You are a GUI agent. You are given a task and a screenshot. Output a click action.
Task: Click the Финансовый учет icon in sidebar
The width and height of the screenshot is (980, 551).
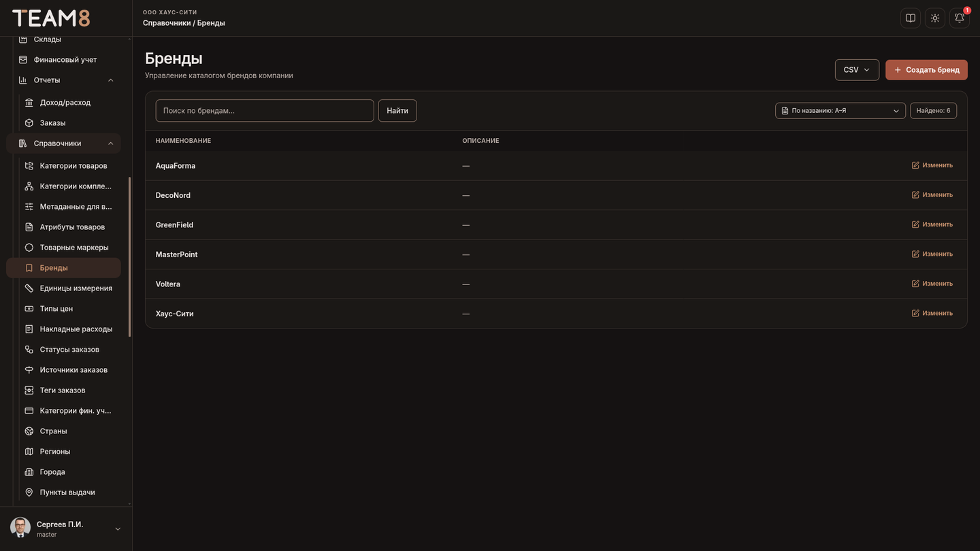[x=23, y=60]
